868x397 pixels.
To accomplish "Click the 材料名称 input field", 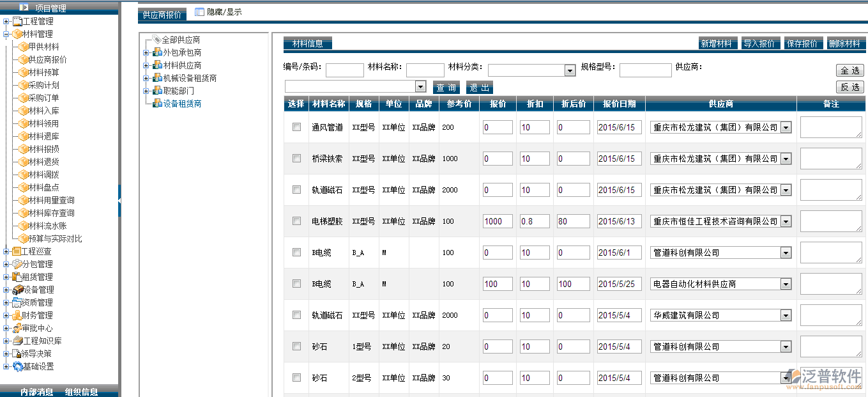I will click(425, 70).
